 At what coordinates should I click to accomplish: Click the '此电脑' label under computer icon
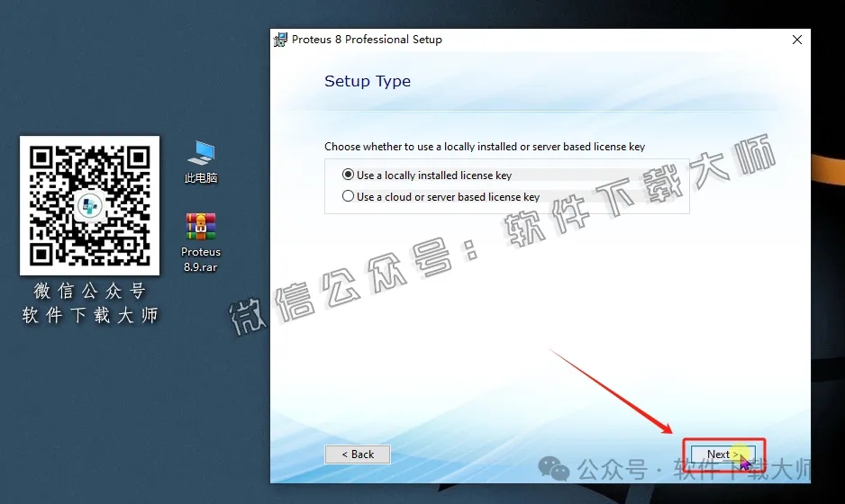201,177
